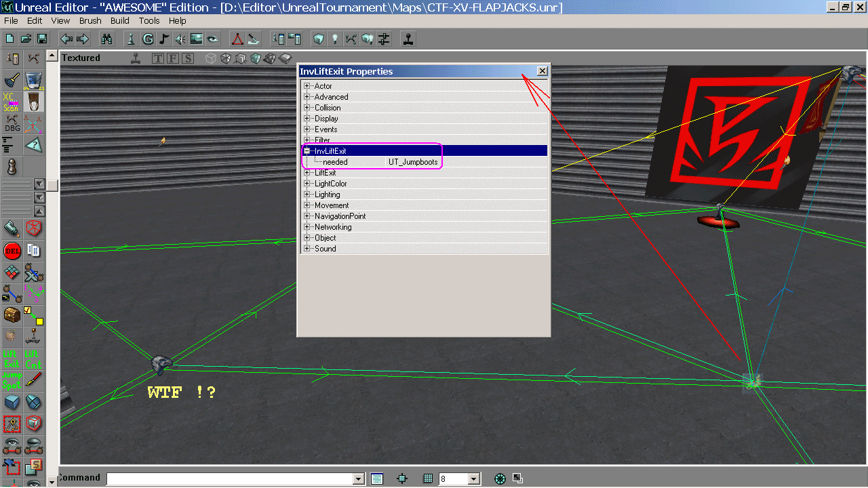Close the InvLiftExit Properties window
Viewport: 868px width, 488px height.
pos(542,71)
